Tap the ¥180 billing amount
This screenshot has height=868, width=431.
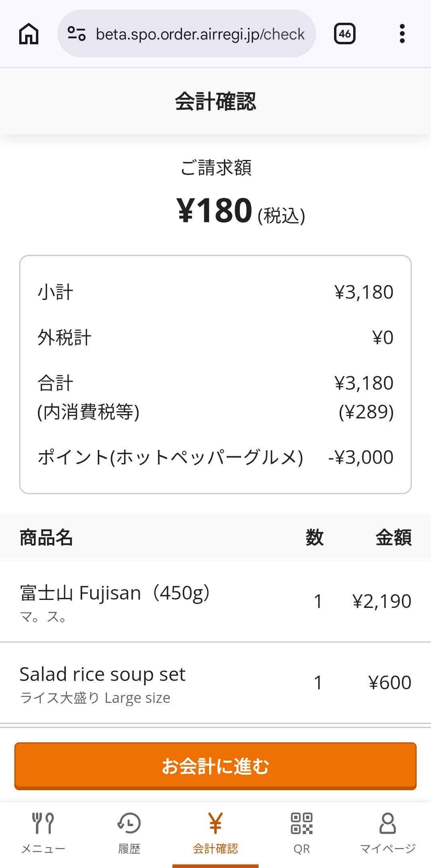215,211
